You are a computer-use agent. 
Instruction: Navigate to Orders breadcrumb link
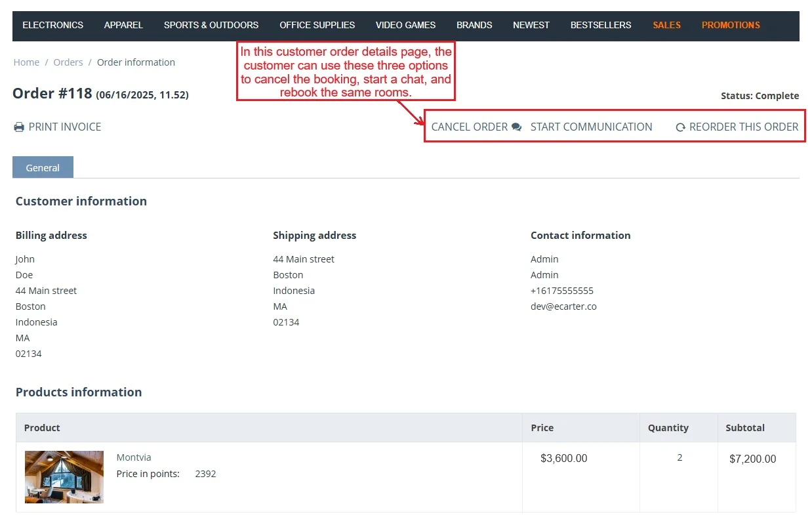(68, 62)
